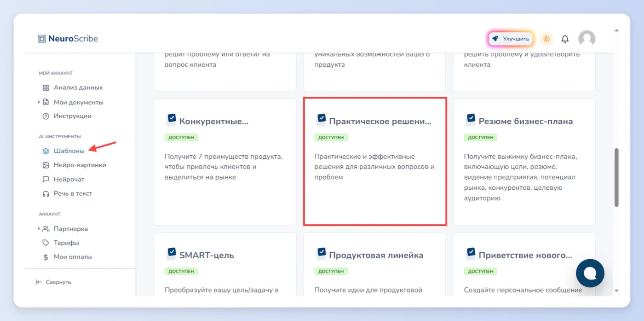Open Речь в текст tool
This screenshot has width=644, height=321.
[73, 193]
